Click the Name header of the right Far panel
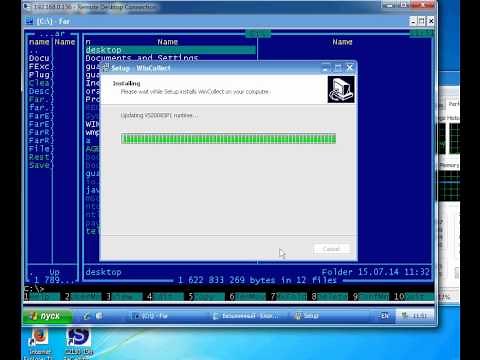The height and width of the screenshot is (360, 480). pyautogui.click(x=342, y=42)
